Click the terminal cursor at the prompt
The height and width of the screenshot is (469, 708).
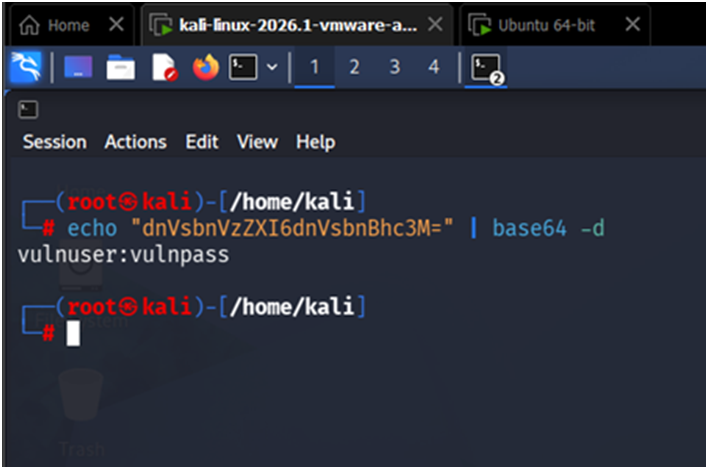coord(73,334)
